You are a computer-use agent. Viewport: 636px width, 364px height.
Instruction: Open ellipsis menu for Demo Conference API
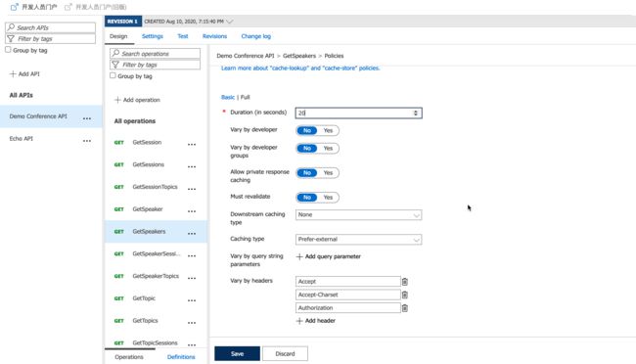point(87,118)
